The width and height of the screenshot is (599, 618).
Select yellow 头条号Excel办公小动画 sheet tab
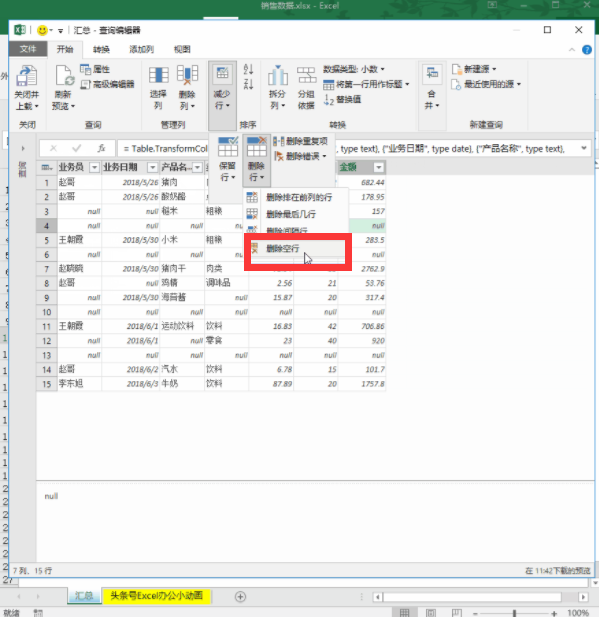pos(156,596)
